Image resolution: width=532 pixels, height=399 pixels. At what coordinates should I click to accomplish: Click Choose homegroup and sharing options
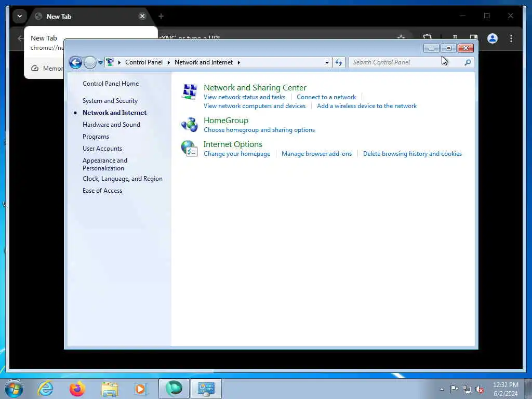pyautogui.click(x=259, y=130)
